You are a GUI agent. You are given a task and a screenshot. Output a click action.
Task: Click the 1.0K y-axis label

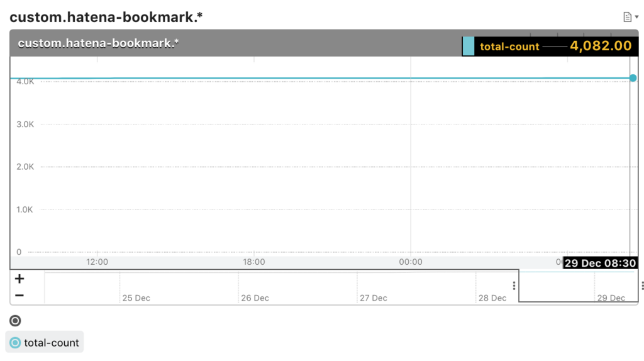coord(25,209)
